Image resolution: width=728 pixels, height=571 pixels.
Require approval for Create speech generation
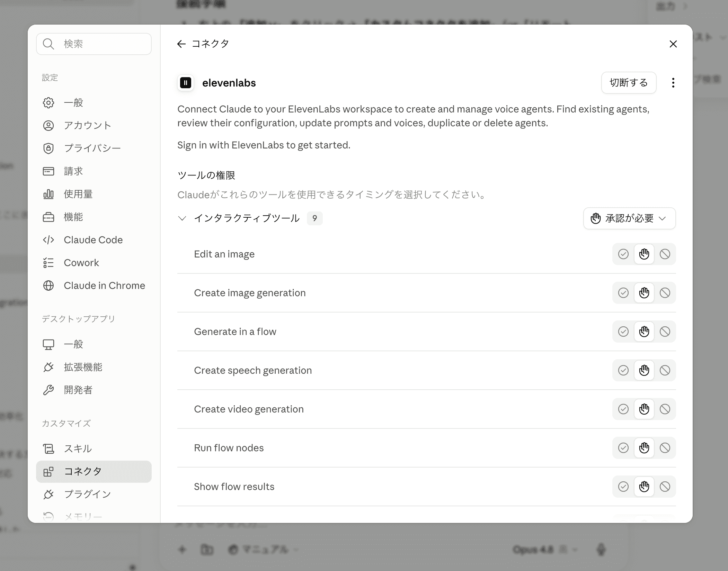644,371
